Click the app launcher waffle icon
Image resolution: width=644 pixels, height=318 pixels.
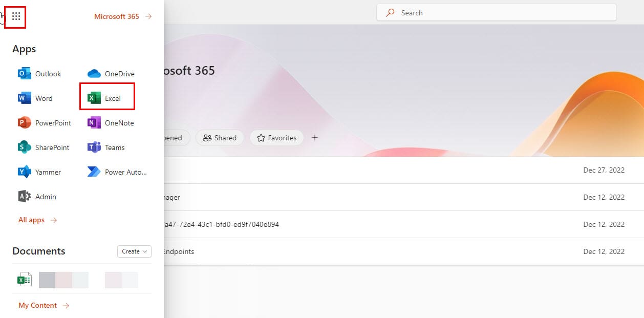pyautogui.click(x=16, y=16)
